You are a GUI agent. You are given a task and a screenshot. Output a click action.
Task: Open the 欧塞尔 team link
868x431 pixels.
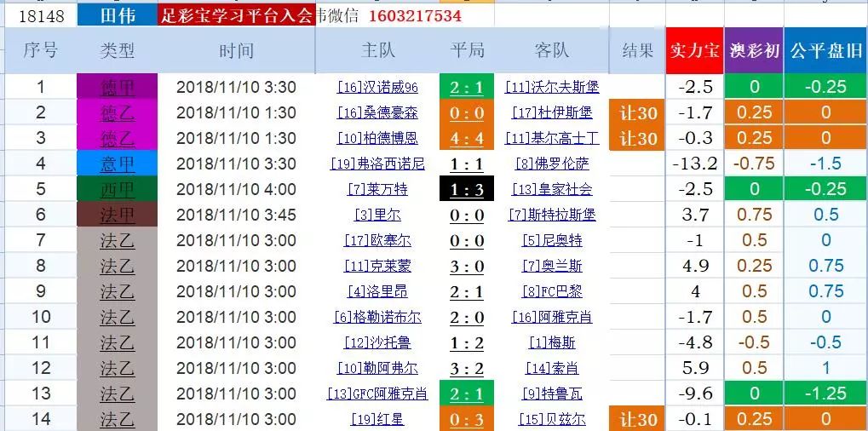pos(377,241)
